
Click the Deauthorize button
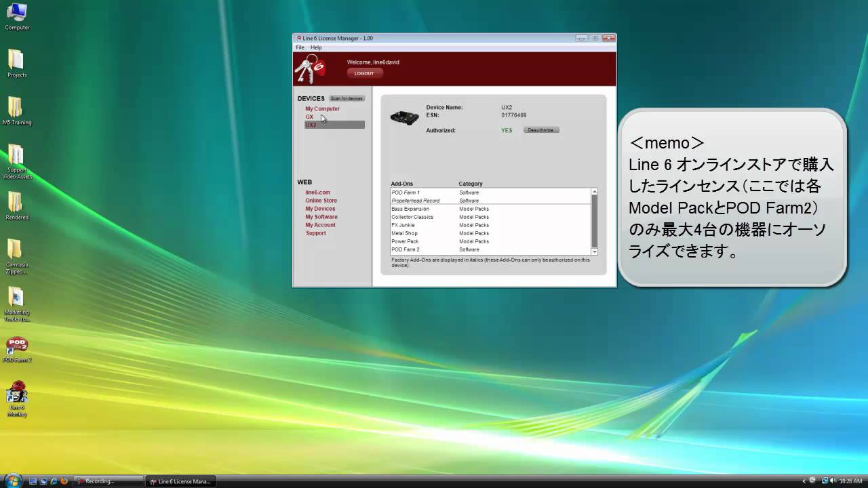point(541,130)
